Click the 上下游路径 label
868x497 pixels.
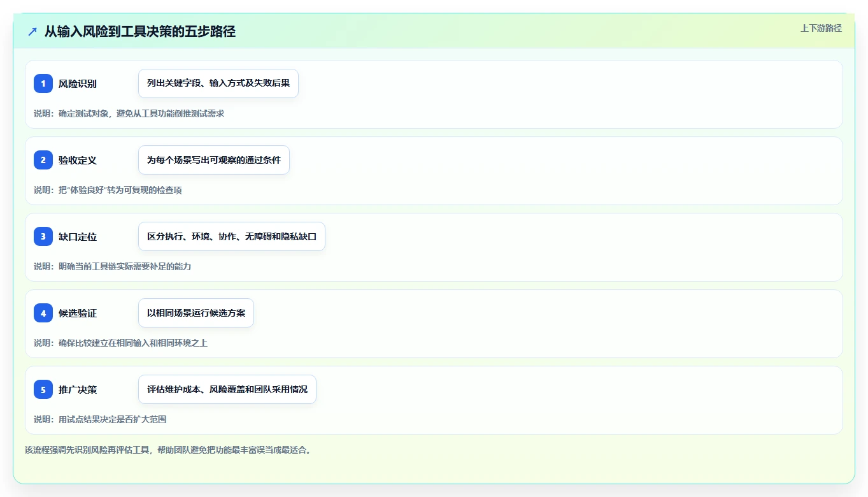[821, 28]
